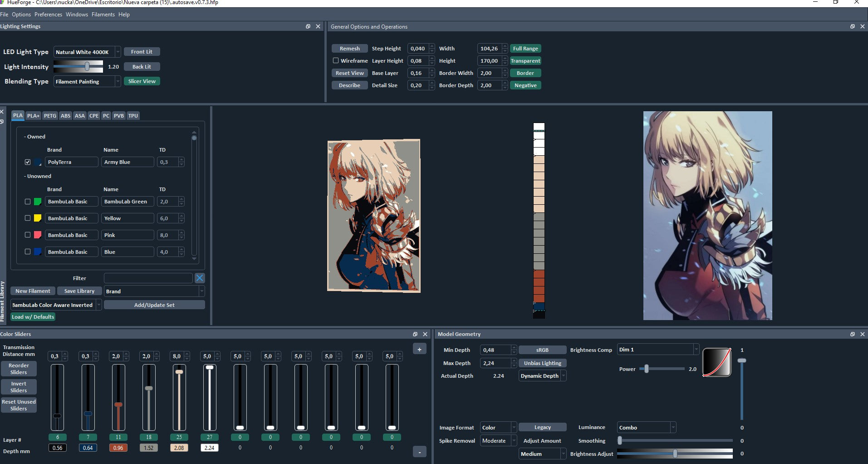Toggle the Back Lit button

142,67
